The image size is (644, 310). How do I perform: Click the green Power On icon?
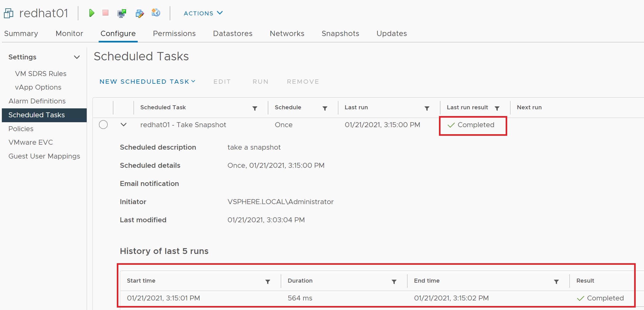point(92,13)
